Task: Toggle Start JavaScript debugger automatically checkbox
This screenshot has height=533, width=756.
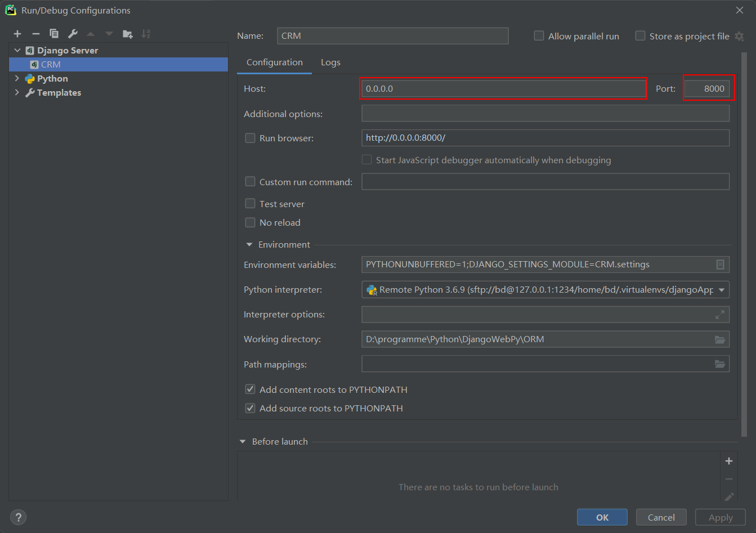Action: [x=366, y=160]
